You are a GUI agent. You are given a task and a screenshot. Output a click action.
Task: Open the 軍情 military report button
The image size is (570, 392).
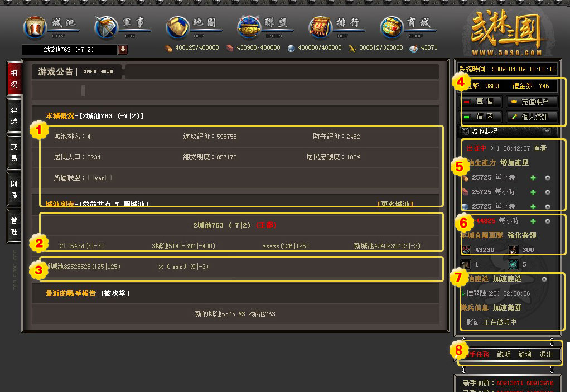coord(481,101)
